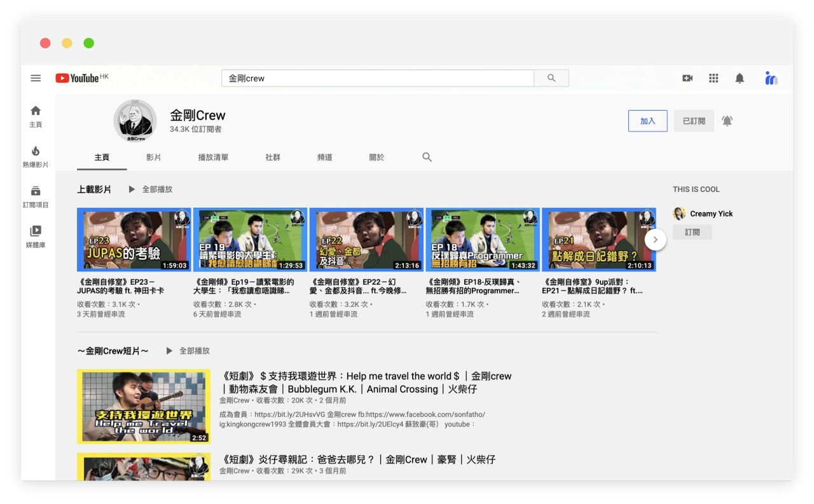Click the search magnifier button

point(551,78)
